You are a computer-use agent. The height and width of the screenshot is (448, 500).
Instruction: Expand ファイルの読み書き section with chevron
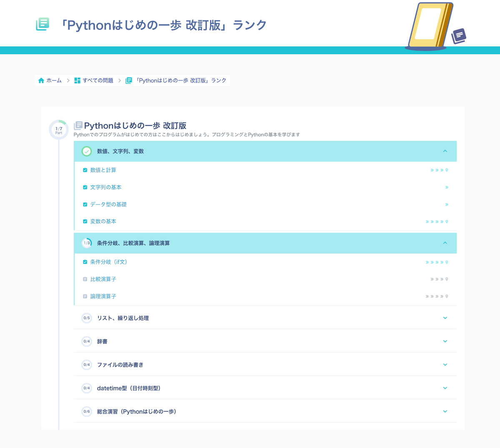(445, 365)
